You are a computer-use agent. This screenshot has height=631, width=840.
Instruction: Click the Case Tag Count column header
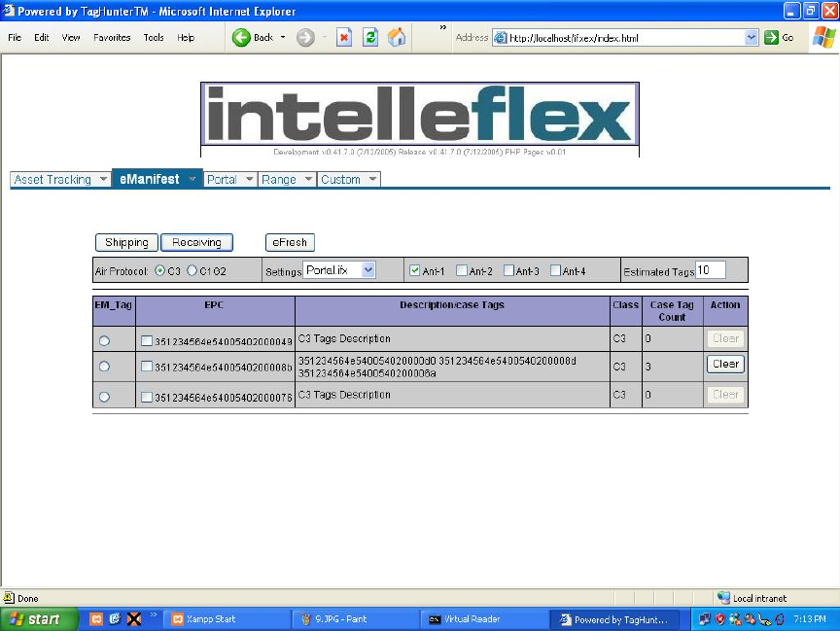click(672, 311)
